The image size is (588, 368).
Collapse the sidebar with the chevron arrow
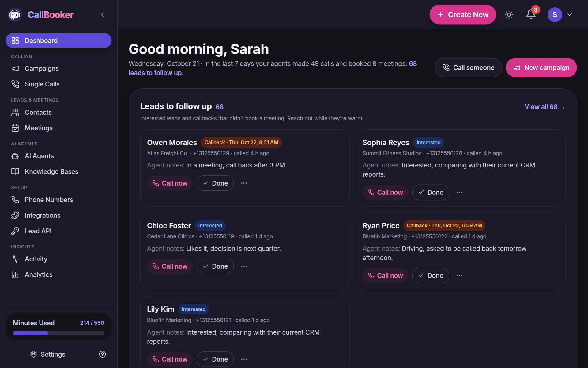pyautogui.click(x=103, y=15)
